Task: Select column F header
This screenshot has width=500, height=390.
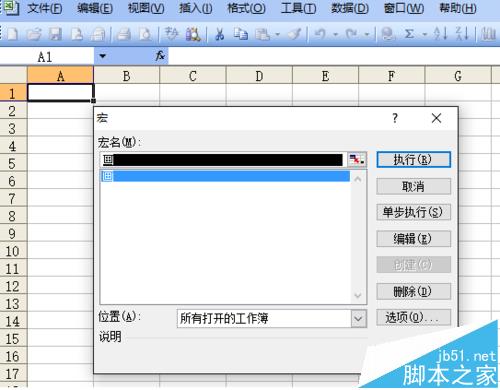Action: coord(392,75)
